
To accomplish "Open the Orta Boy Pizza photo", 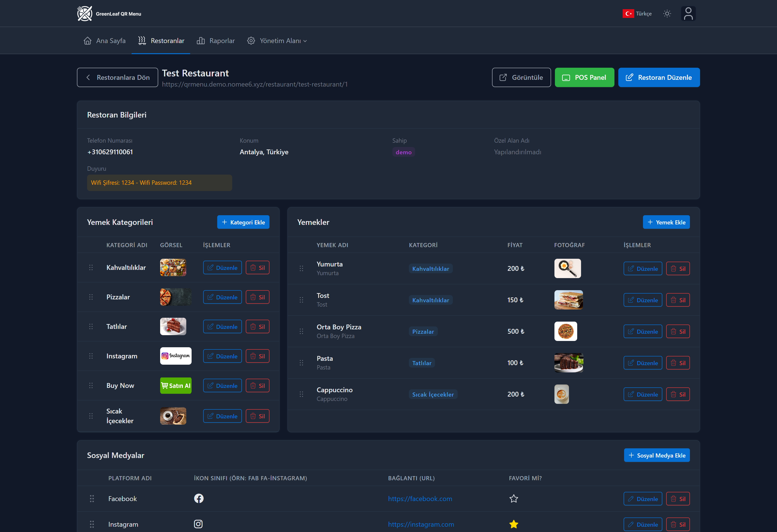I will coord(566,332).
